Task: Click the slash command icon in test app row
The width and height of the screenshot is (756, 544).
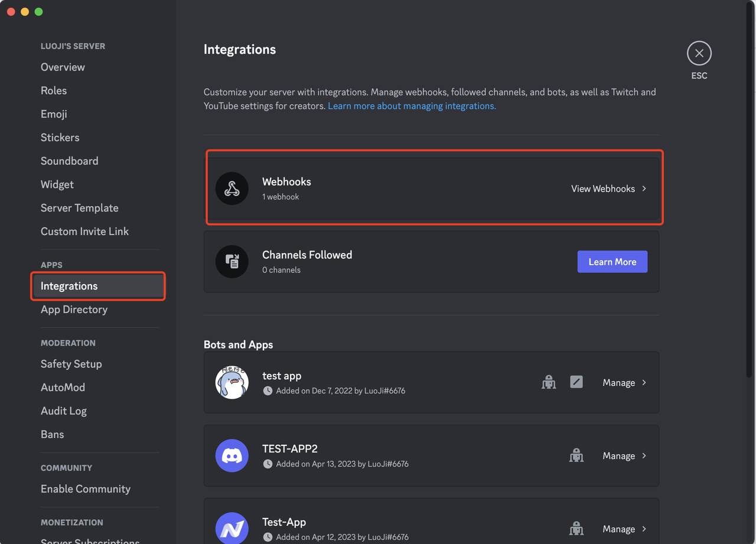Action: (576, 382)
